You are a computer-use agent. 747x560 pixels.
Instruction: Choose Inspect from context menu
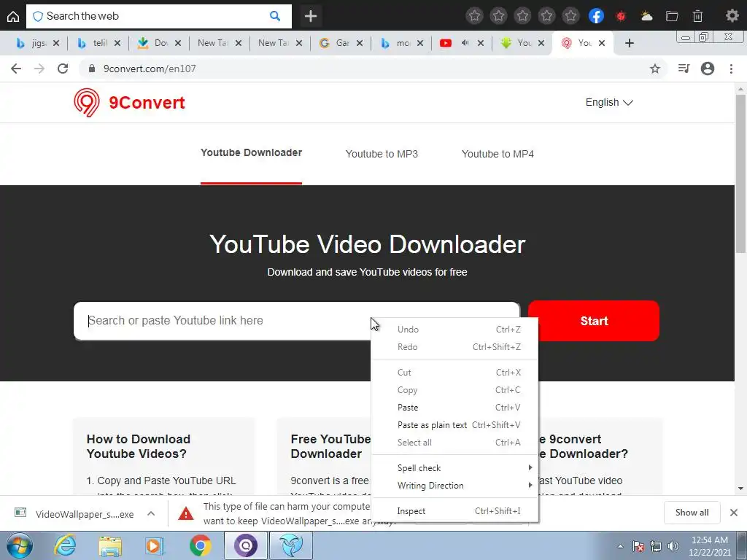click(x=455, y=511)
